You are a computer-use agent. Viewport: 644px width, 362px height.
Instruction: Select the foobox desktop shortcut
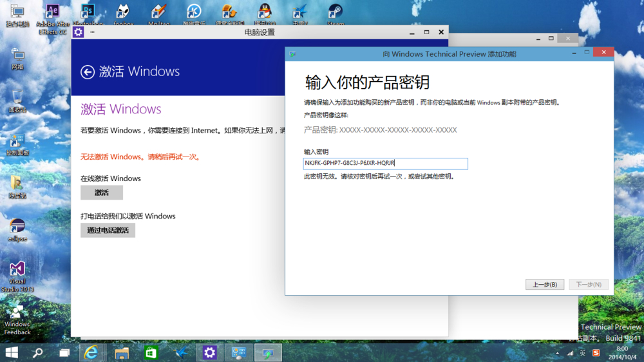(x=123, y=14)
